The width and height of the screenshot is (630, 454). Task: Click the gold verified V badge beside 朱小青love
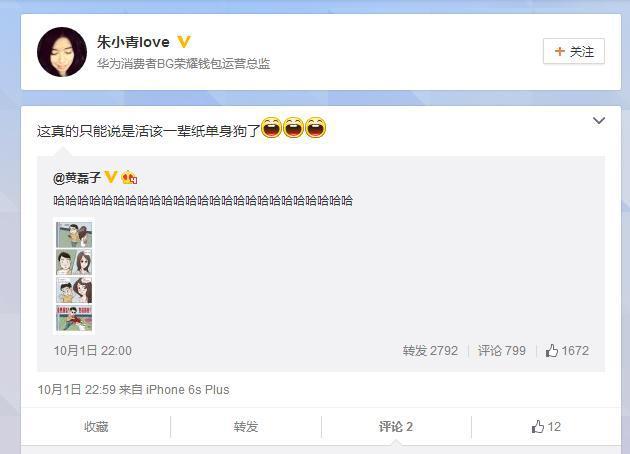184,42
